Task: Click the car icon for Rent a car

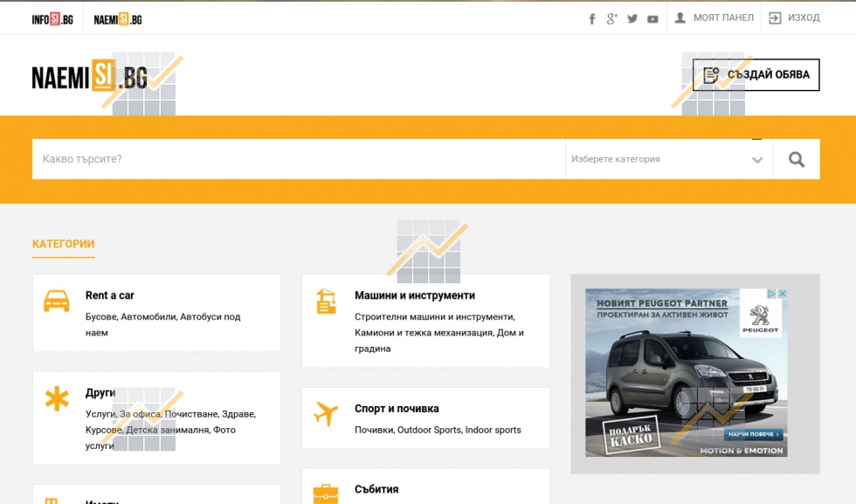Action: tap(57, 300)
